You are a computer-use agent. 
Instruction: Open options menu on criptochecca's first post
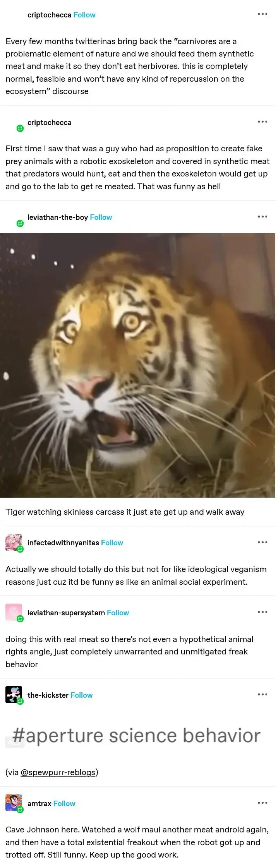tap(263, 14)
